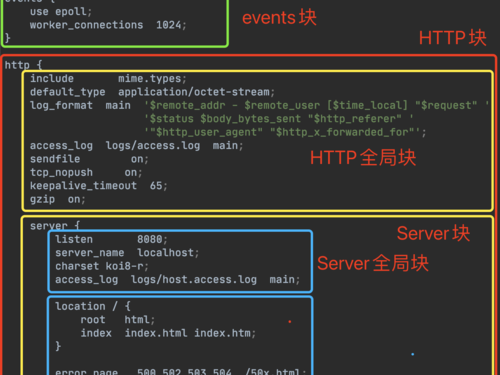Click the 'logs/access.log' path
The width and height of the screenshot is (500, 375).
[153, 146]
